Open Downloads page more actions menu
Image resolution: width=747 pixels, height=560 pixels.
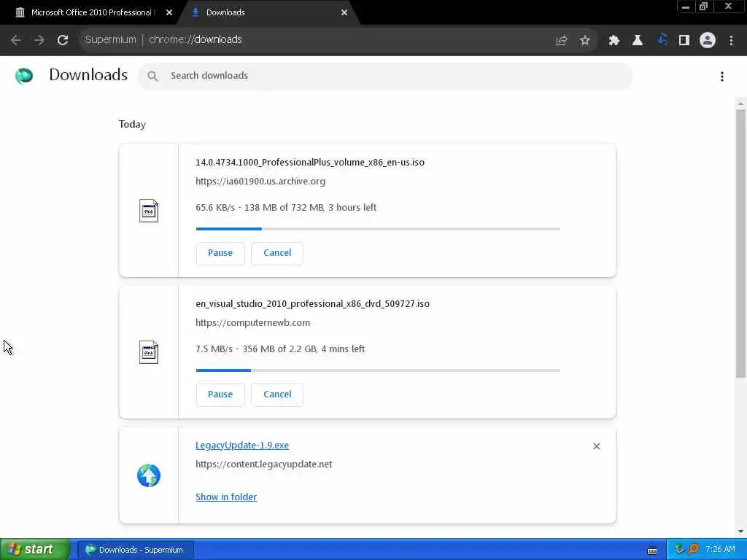coord(722,77)
